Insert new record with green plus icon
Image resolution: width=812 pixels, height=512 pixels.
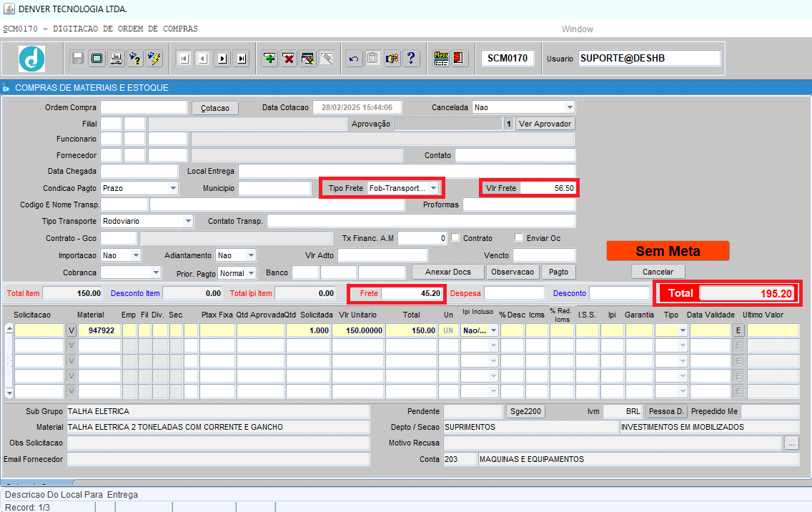click(269, 59)
